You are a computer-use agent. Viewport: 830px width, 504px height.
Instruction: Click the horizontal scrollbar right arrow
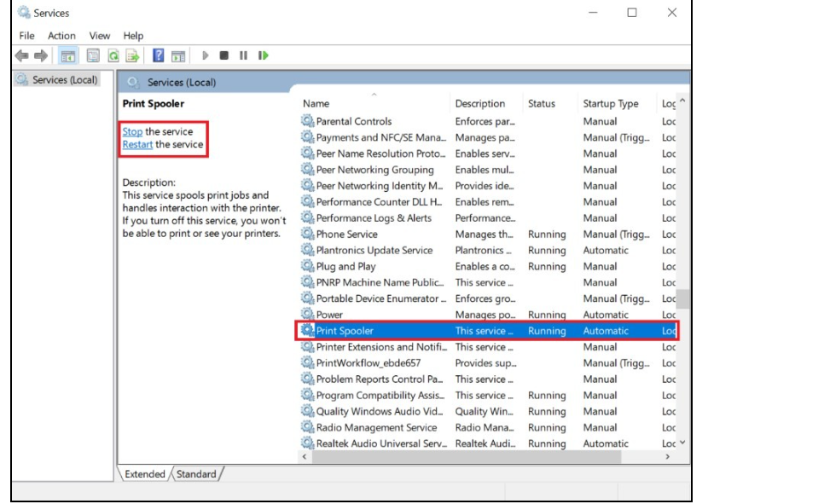[668, 456]
